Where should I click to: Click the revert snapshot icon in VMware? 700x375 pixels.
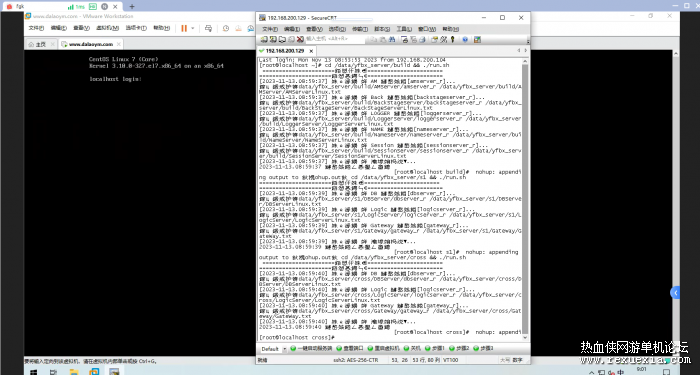pos(238,28)
